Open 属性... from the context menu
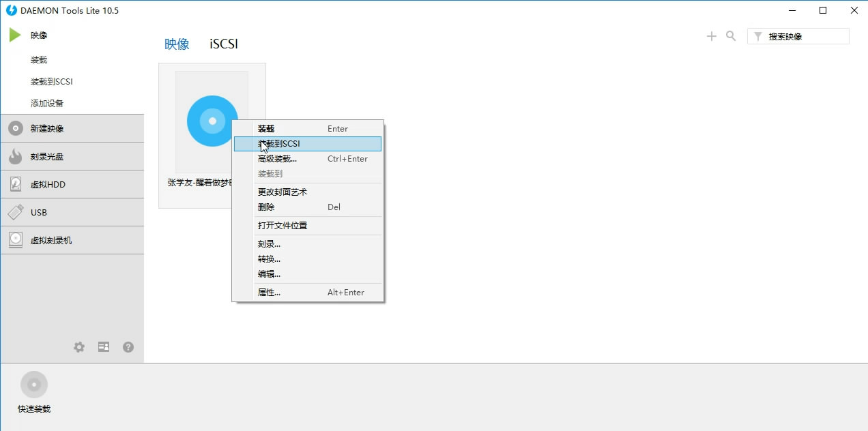 pos(308,292)
